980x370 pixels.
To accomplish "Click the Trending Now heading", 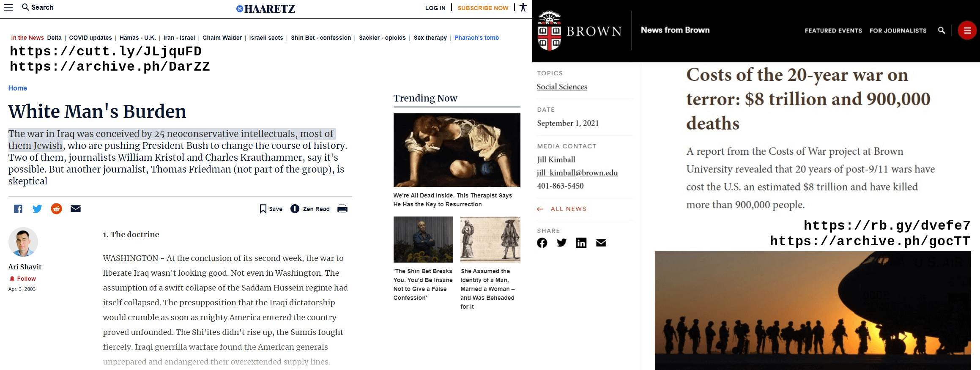I will point(425,98).
